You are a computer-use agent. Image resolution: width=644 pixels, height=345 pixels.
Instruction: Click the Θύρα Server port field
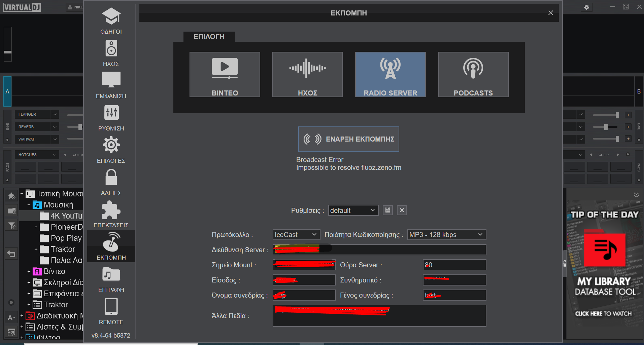(454, 265)
